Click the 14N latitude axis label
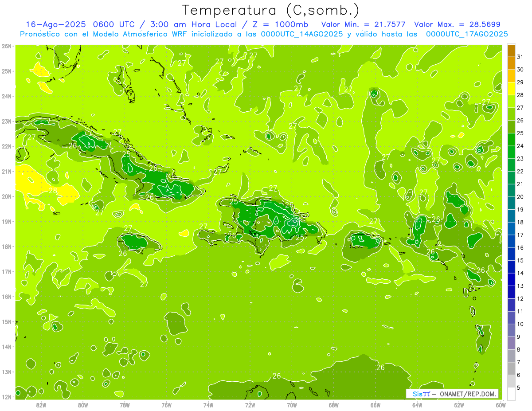 (x=7, y=347)
